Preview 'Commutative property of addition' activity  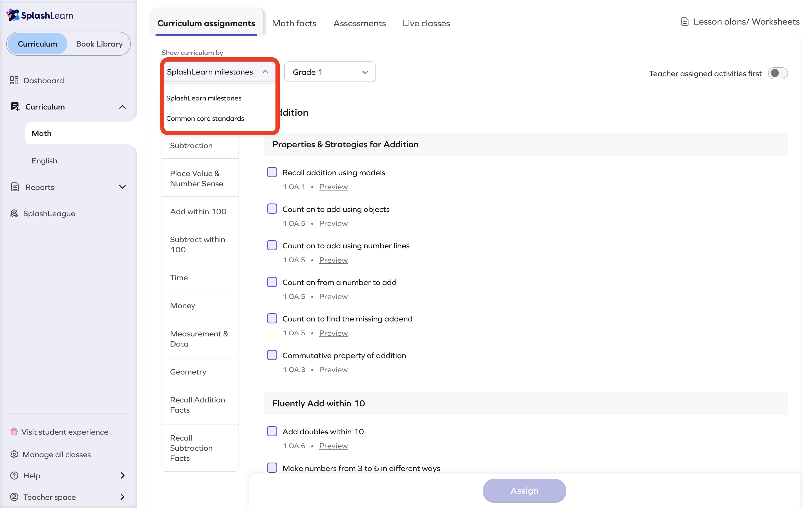(333, 370)
